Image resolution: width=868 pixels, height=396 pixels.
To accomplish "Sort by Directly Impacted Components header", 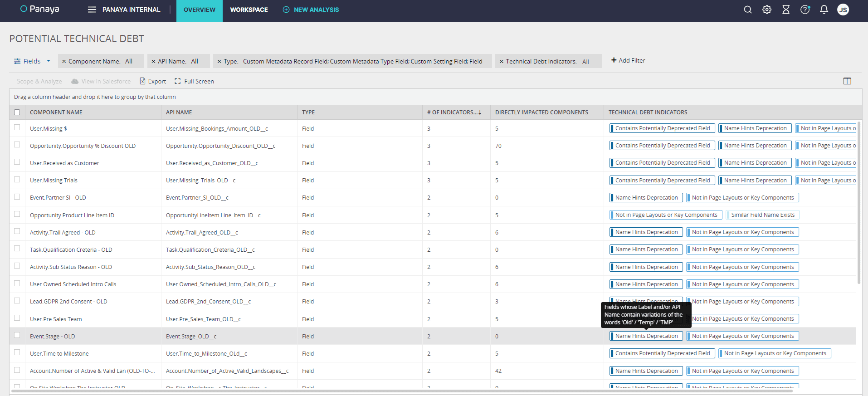I will (x=541, y=112).
